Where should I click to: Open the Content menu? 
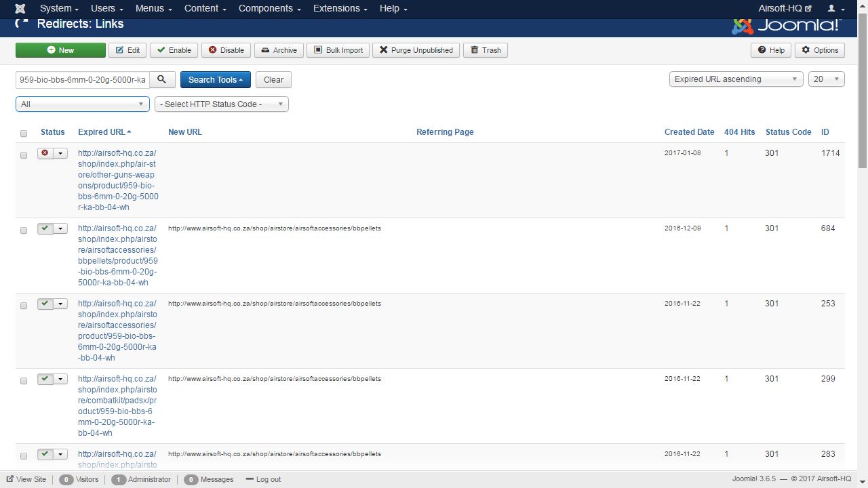(x=205, y=8)
